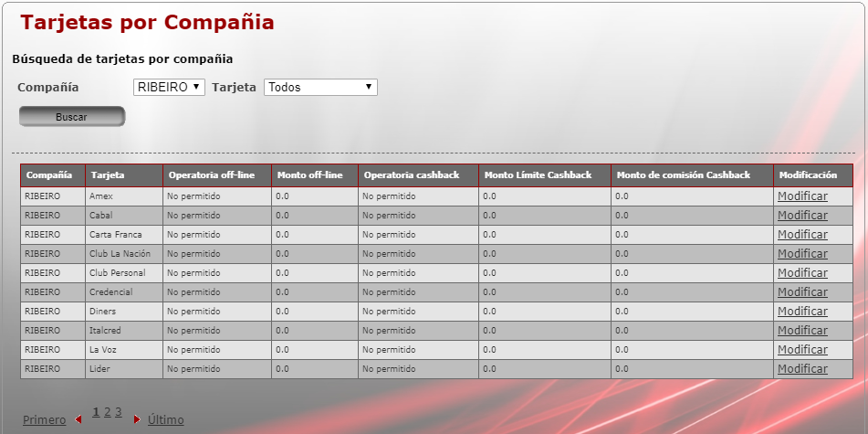Click the Credencial card name cell
Image resolution: width=868 pixels, height=434 pixels.
(124, 292)
